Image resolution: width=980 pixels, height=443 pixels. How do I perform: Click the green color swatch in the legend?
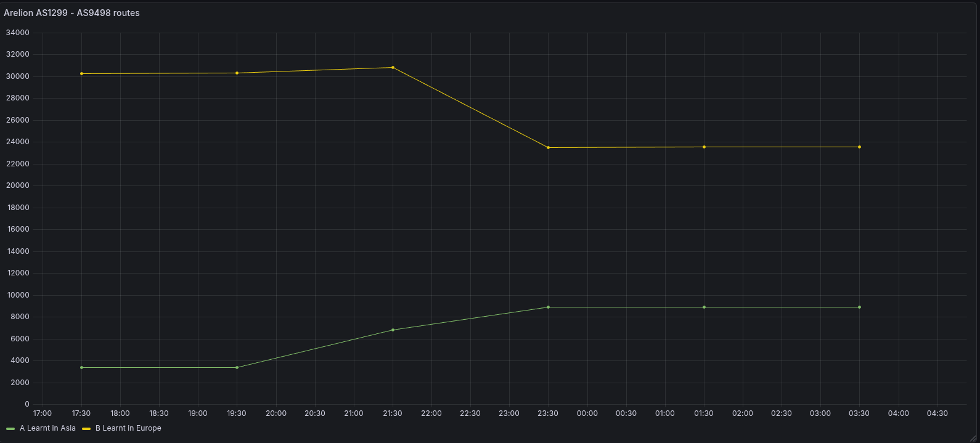[x=10, y=428]
